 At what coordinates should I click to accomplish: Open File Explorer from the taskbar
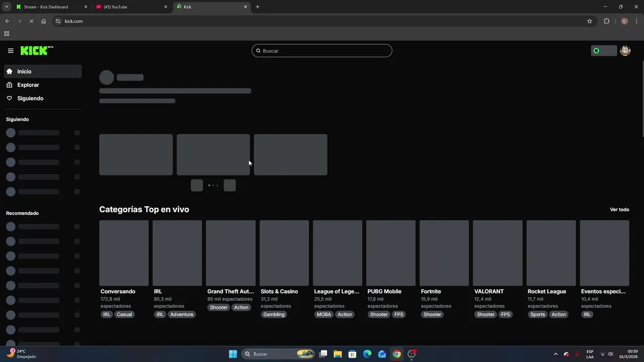(x=338, y=354)
